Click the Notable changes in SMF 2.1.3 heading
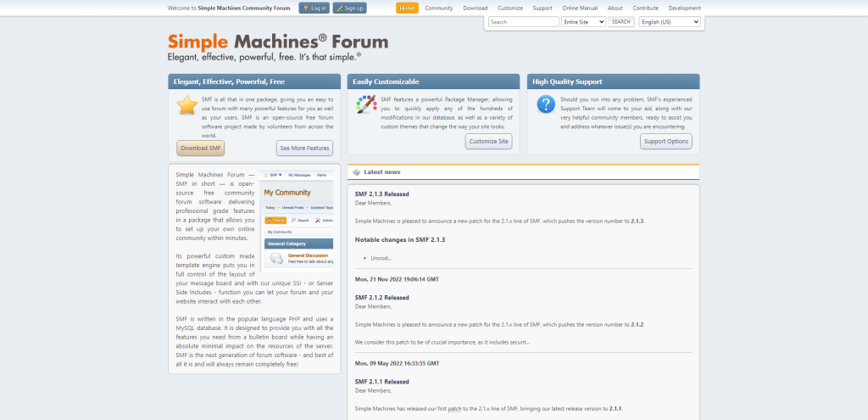The image size is (868, 420). tap(400, 240)
